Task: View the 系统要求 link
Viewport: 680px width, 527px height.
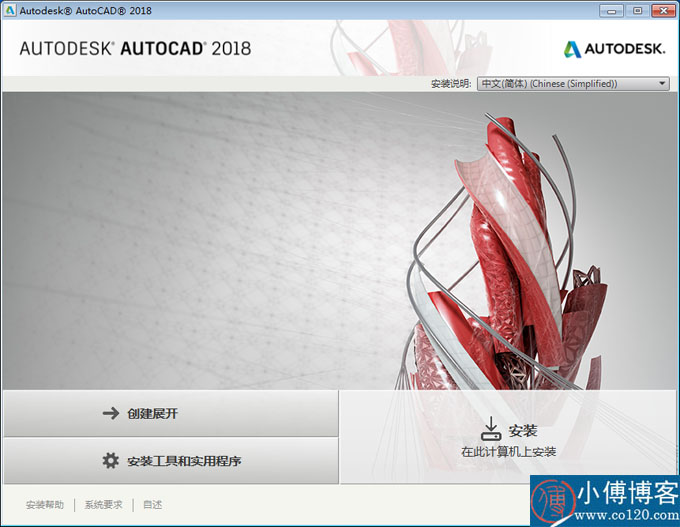Action: click(x=103, y=505)
